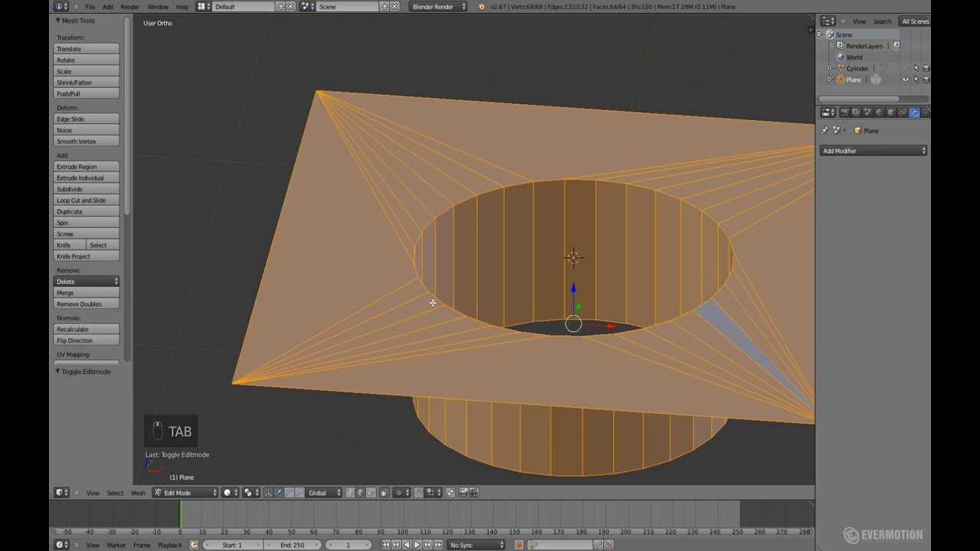Click the Loop Cut and Slide button

pyautogui.click(x=87, y=201)
